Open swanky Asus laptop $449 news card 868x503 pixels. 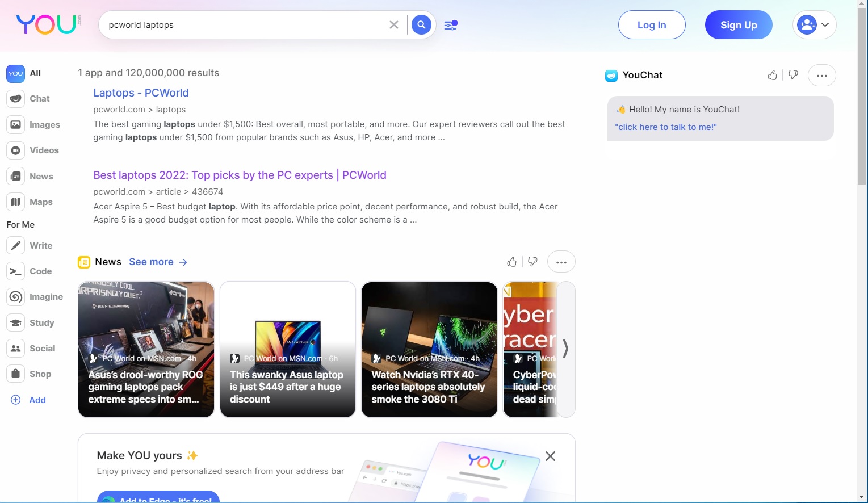point(288,350)
